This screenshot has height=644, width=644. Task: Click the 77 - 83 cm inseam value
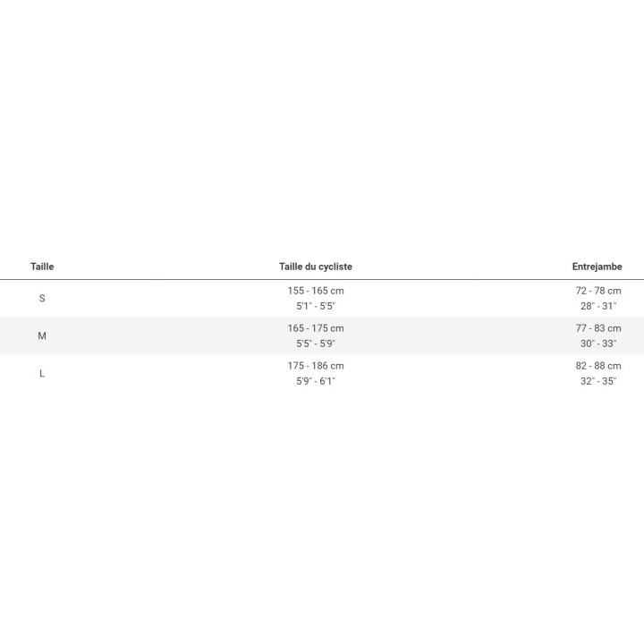598,329
